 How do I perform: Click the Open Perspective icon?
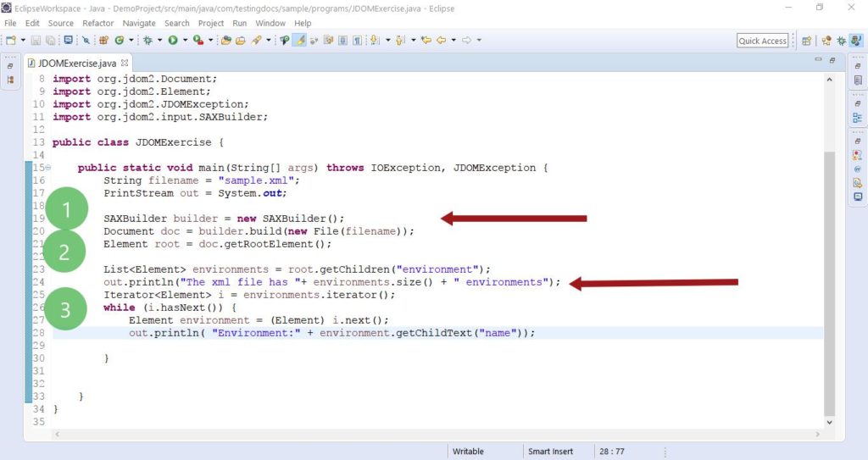(x=806, y=40)
